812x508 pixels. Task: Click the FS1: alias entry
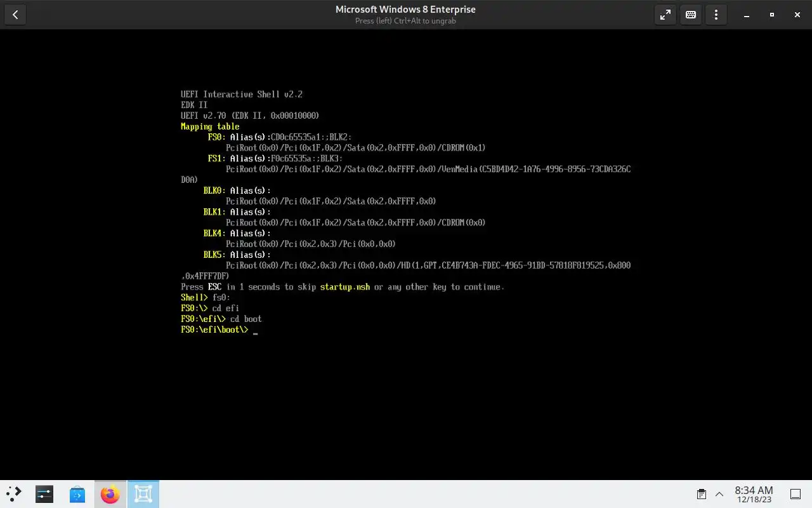tap(275, 159)
